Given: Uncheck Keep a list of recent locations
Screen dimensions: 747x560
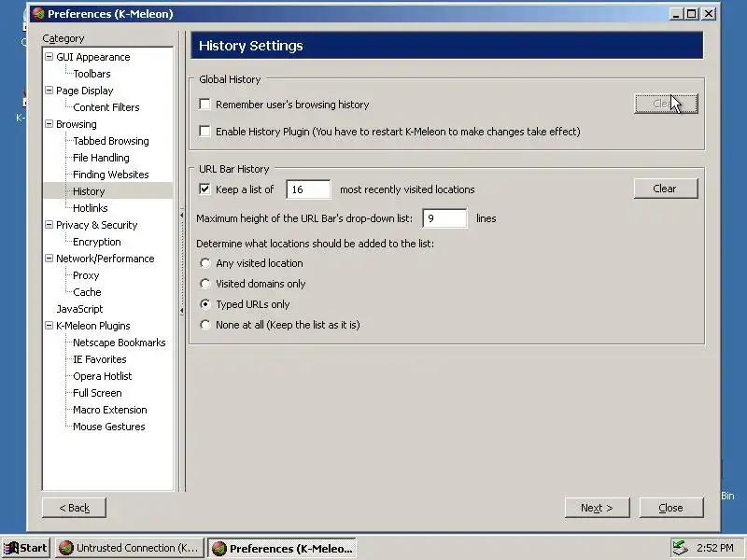Looking at the screenshot, I should [x=204, y=189].
